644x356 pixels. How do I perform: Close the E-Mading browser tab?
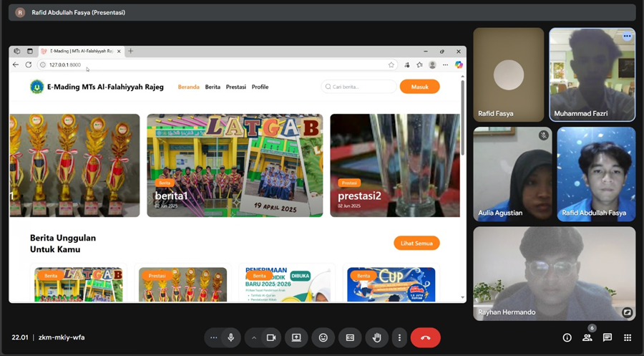[x=119, y=52]
